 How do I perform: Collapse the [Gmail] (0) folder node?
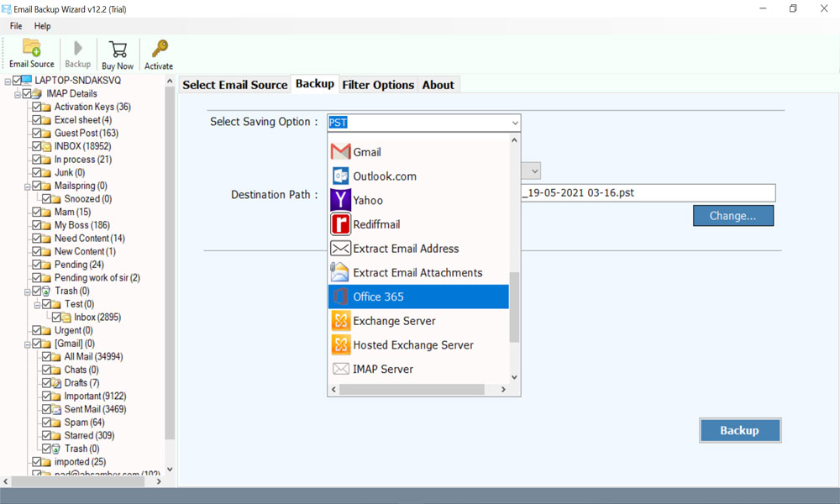coord(28,345)
